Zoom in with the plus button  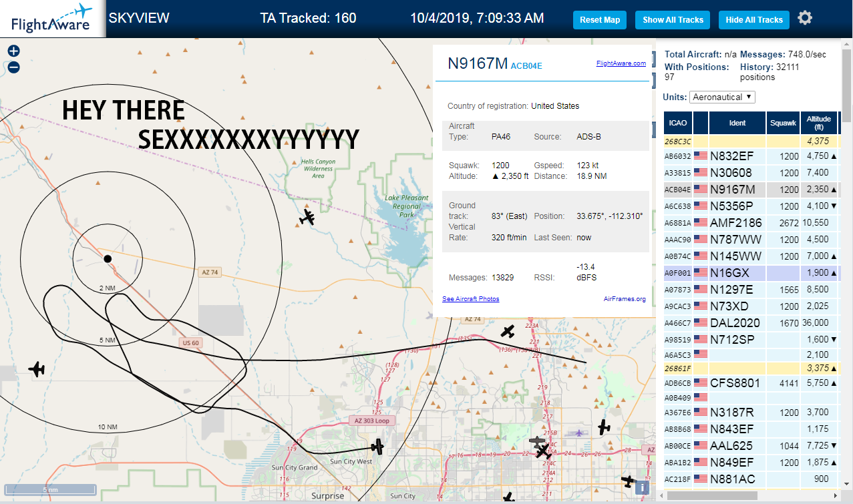[x=13, y=51]
